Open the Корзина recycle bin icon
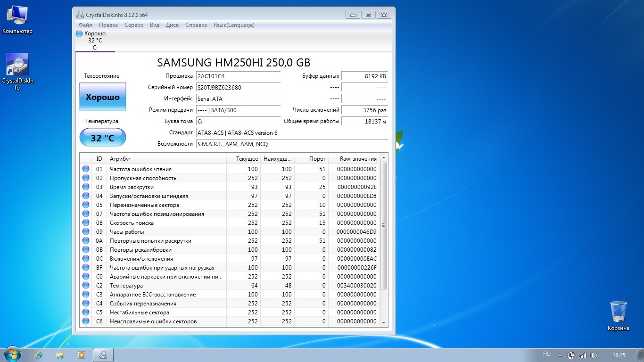The image size is (644, 362). [x=618, y=315]
